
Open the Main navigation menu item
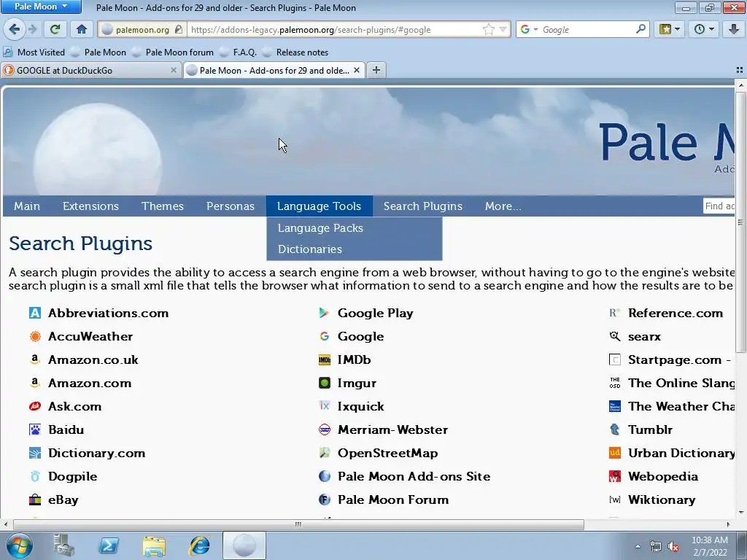pyautogui.click(x=27, y=206)
